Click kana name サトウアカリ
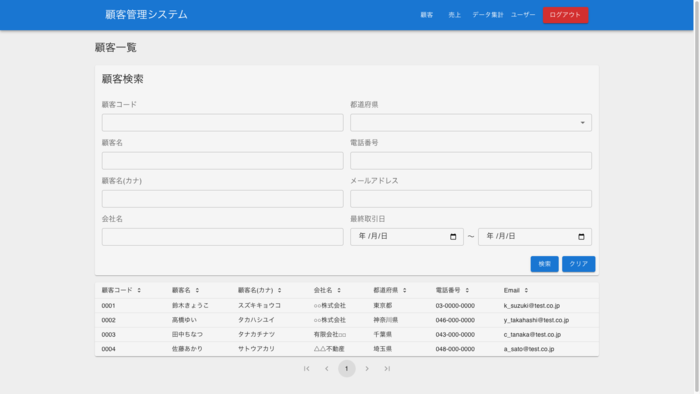Viewport: 700px width, 394px height. click(x=256, y=349)
